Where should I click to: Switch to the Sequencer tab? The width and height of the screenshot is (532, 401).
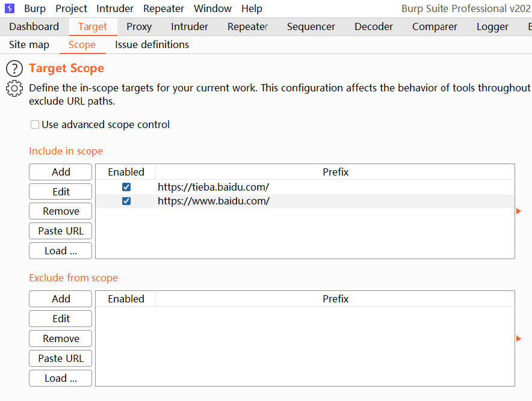tap(311, 26)
